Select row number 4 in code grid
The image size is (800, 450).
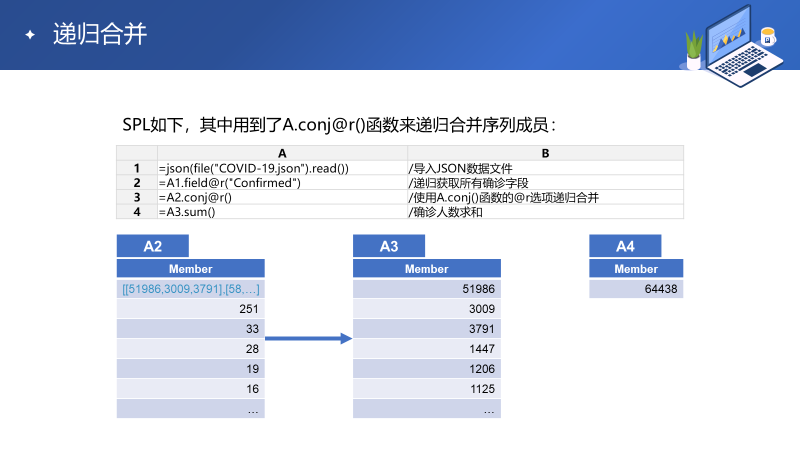coord(137,212)
